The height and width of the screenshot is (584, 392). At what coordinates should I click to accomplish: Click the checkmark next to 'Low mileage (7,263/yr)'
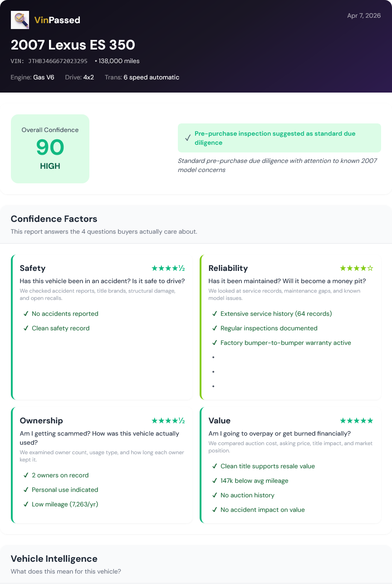(26, 504)
